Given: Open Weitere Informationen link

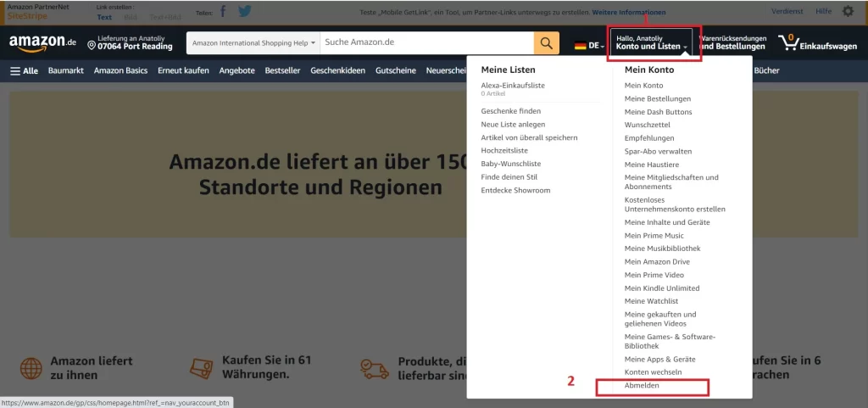Looking at the screenshot, I should point(629,12).
